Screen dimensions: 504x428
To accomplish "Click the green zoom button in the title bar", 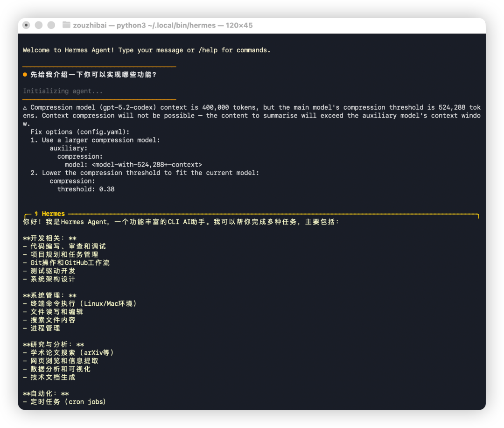I will point(51,26).
